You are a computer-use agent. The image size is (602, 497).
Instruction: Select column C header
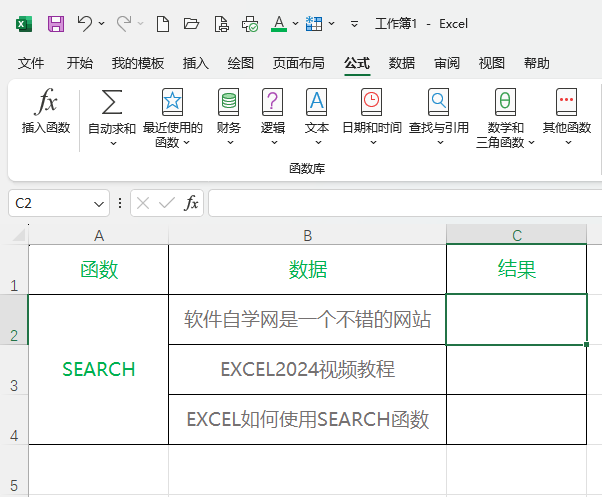click(517, 235)
